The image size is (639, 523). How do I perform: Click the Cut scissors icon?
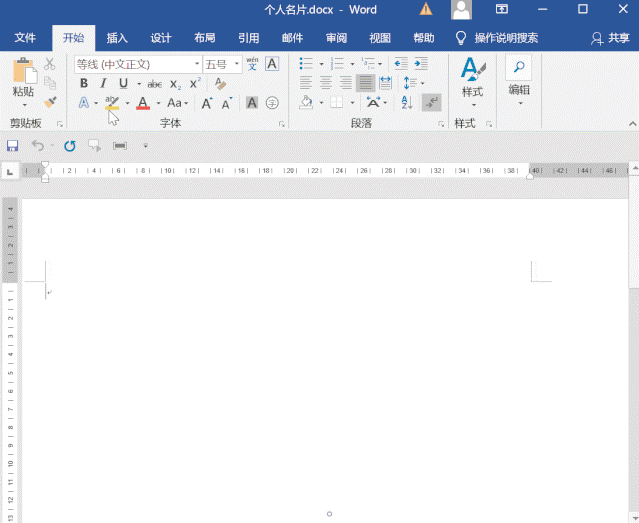50,64
